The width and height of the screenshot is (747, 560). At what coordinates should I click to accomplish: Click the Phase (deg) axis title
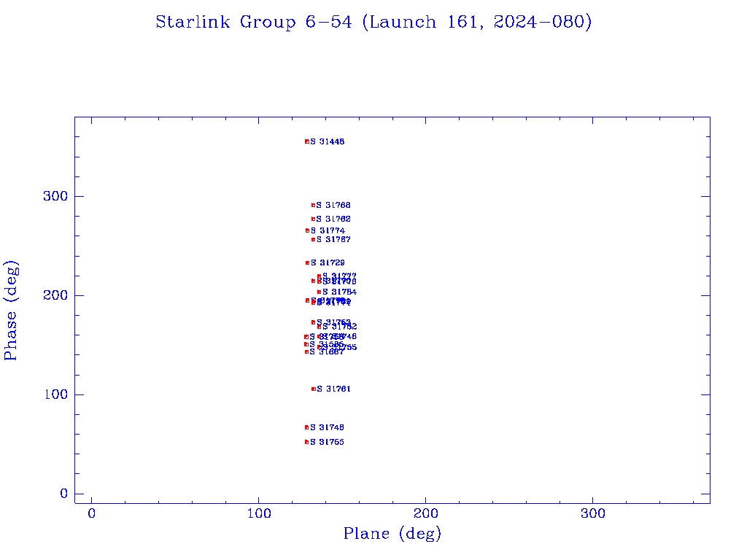coord(10,311)
